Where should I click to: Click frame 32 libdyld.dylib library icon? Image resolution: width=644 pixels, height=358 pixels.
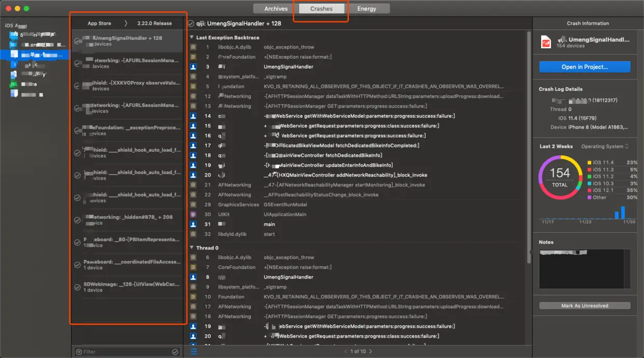[x=193, y=234]
